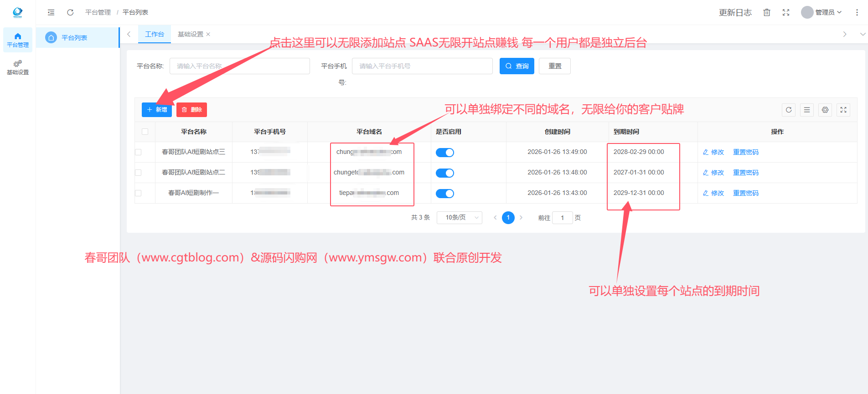Open 平台管理 sidebar home icon
The image size is (868, 394).
pyautogui.click(x=18, y=36)
